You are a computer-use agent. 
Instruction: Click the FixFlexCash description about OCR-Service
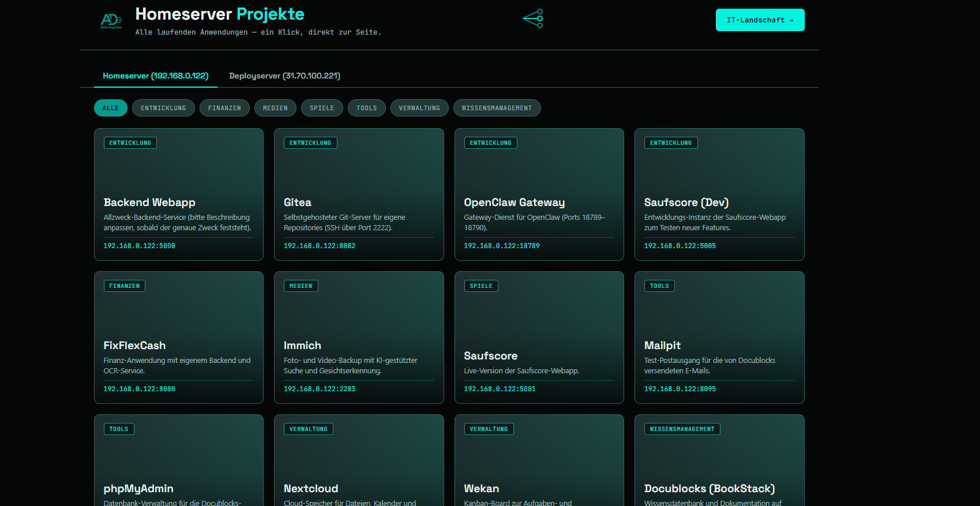177,366
